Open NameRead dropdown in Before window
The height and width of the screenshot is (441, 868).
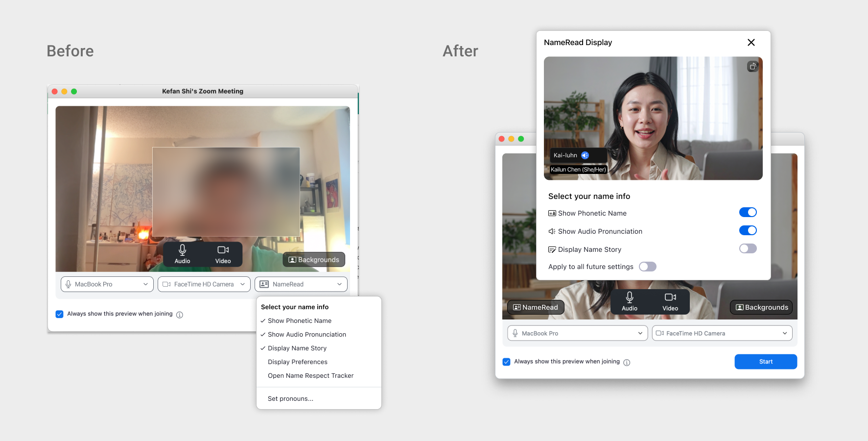[x=301, y=284]
